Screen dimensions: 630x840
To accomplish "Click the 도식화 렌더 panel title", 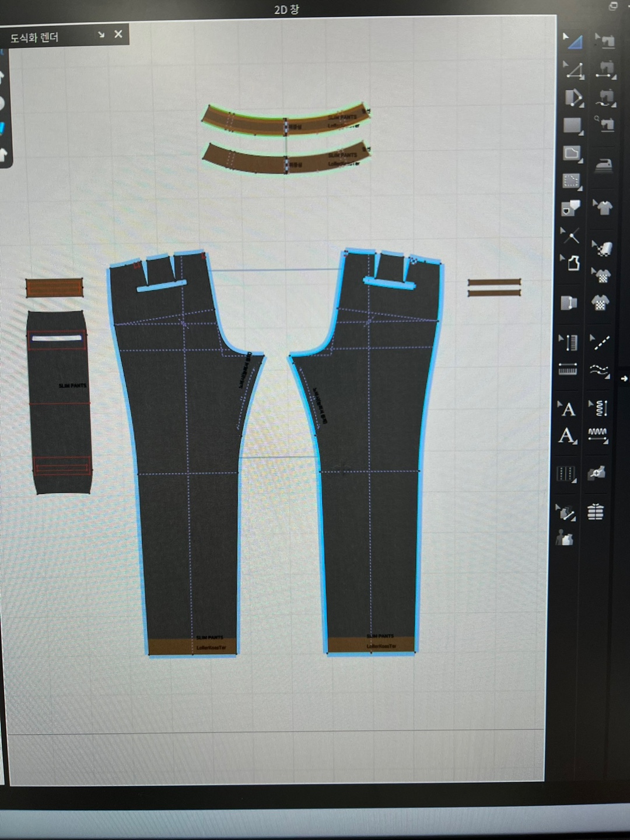I will point(34,38).
